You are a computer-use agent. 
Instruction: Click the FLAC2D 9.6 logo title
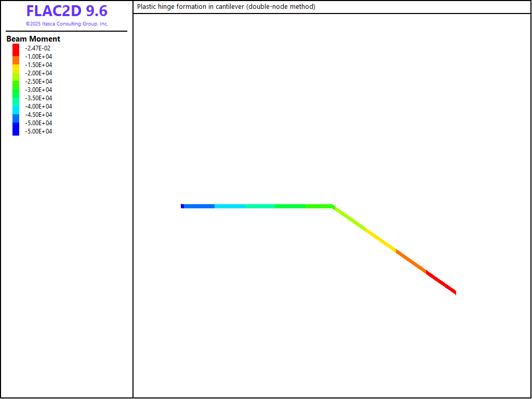[66, 11]
